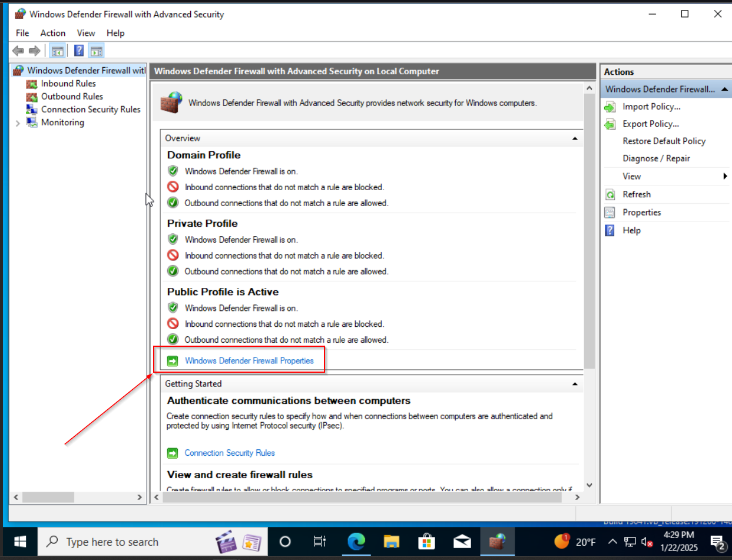
Task: Click the tree pane right scroll arrow
Action: tap(140, 498)
